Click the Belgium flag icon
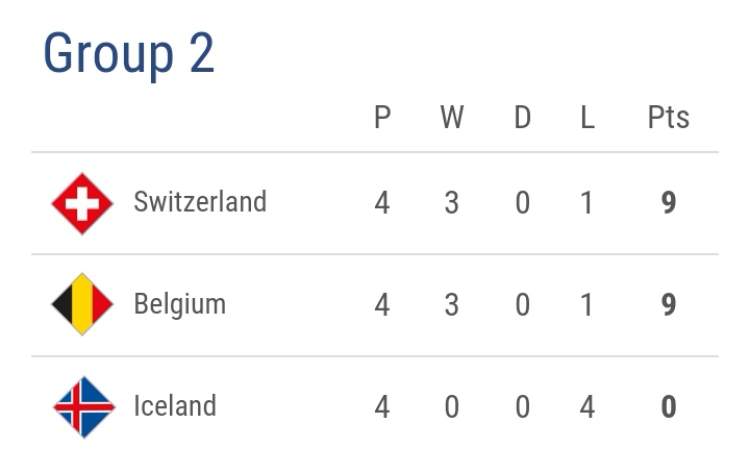The image size is (750, 473). point(82,304)
